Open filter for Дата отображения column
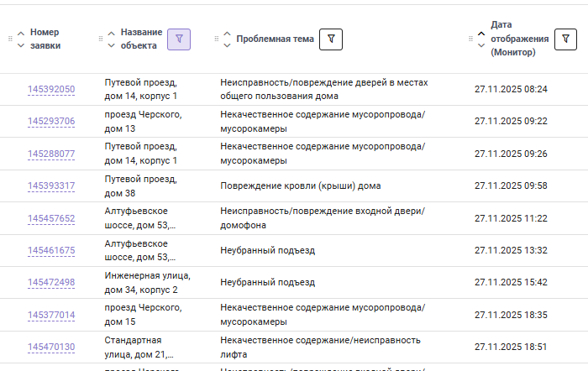This screenshot has height=371, width=588. coord(566,39)
